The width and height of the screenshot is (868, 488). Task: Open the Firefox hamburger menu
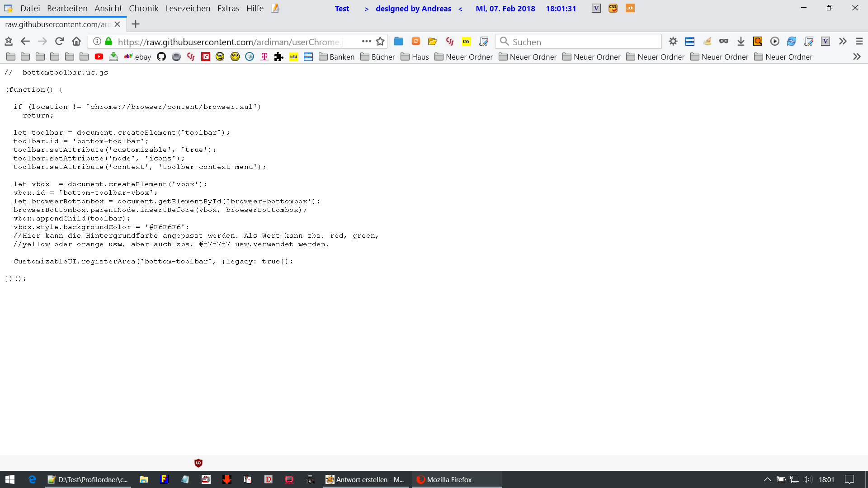pyautogui.click(x=859, y=42)
